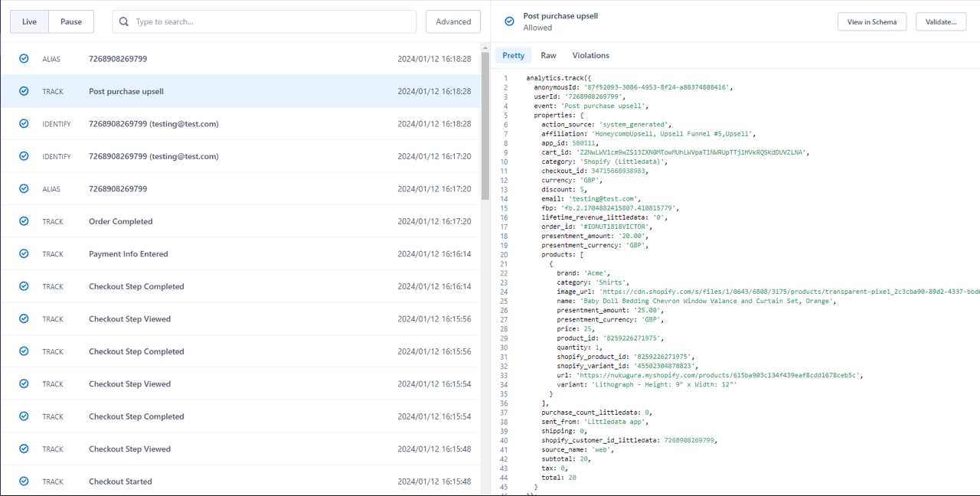
Task: Click the analytics.track({ code line
Action: [558, 78]
